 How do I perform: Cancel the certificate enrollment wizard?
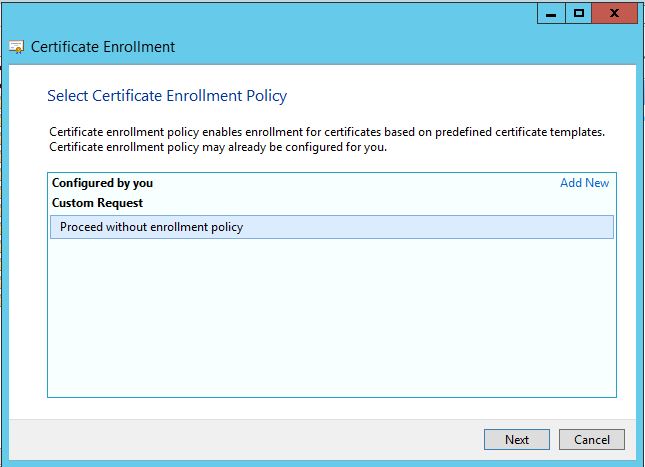point(592,439)
